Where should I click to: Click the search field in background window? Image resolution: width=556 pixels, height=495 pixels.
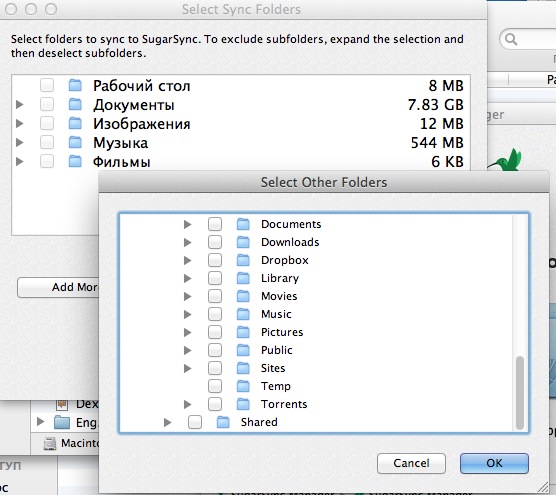click(x=528, y=39)
